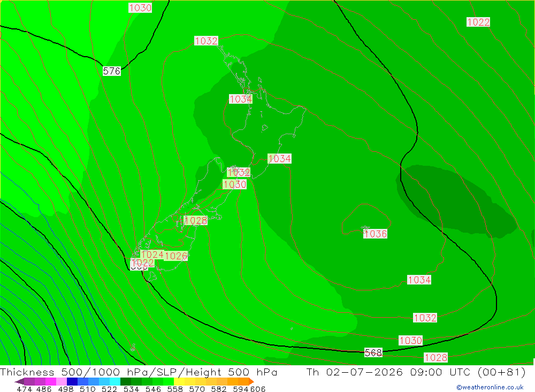Click the darkest green legend swatch
The image size is (535, 392).
[x=126, y=381]
